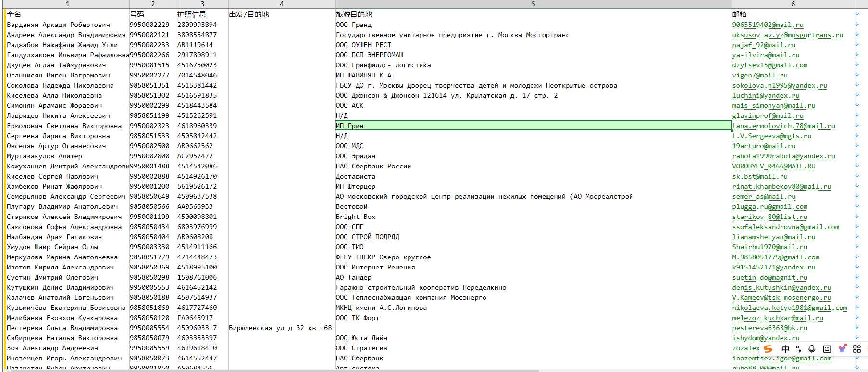Click cell ПАО Сбербанк России
Screen dimensions: 868x372
click(373, 166)
